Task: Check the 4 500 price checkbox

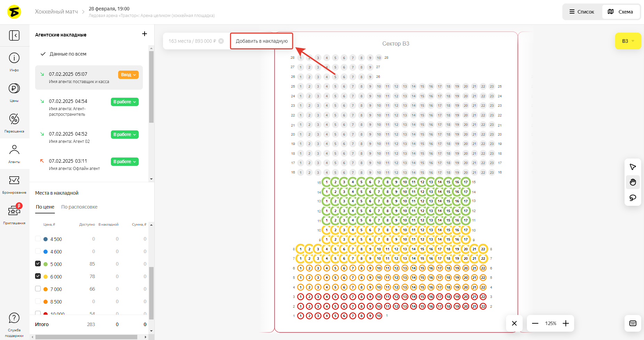Action: (38, 238)
